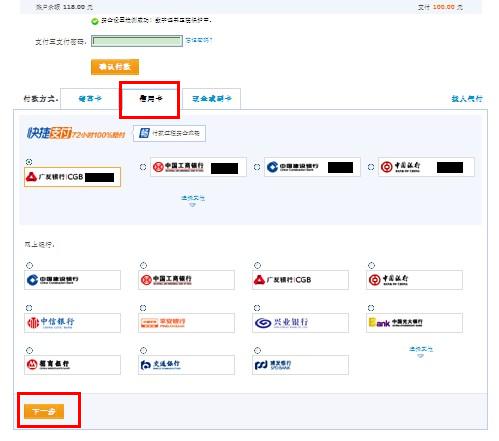Switch to the savings card (储蓄卡) tab
Viewport: 499px width, 441px height.
pos(90,99)
